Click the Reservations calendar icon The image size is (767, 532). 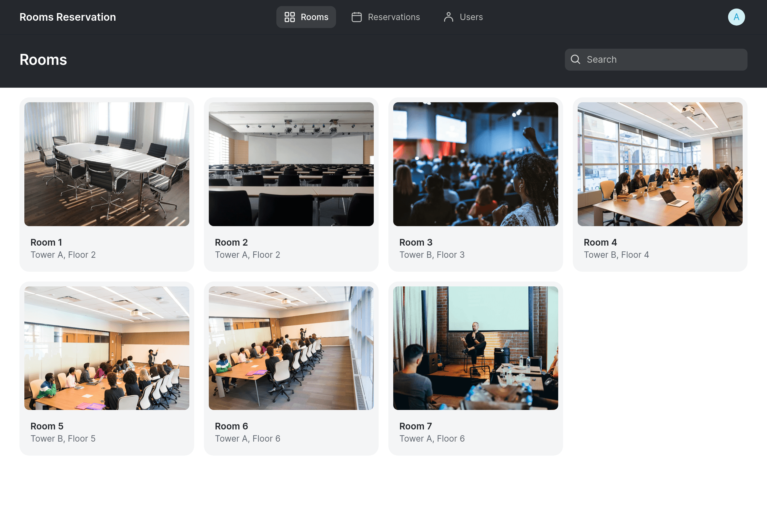click(x=356, y=17)
